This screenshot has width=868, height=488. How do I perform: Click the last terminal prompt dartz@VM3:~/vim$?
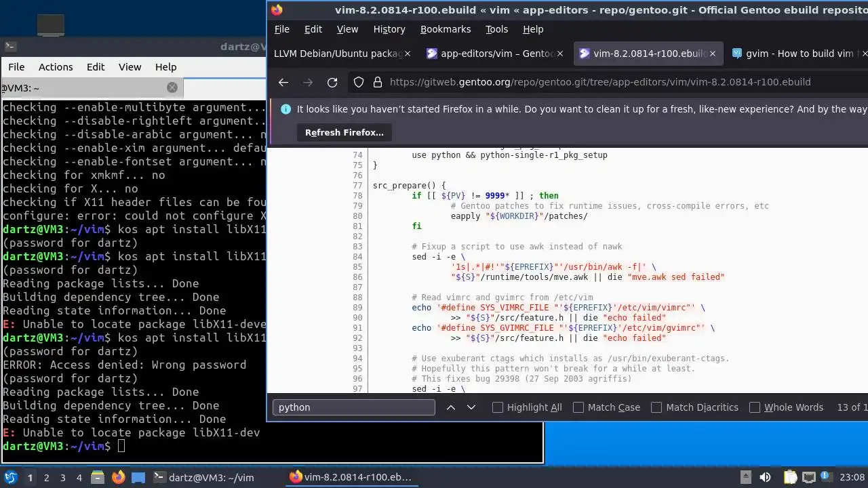click(x=57, y=446)
